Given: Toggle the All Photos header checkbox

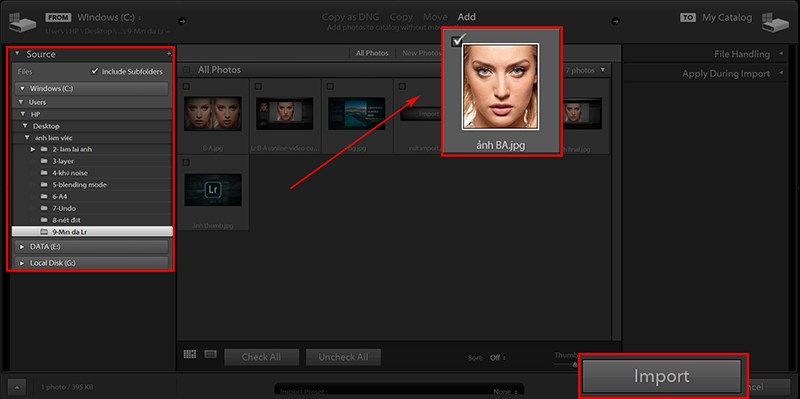Looking at the screenshot, I should 187,70.
